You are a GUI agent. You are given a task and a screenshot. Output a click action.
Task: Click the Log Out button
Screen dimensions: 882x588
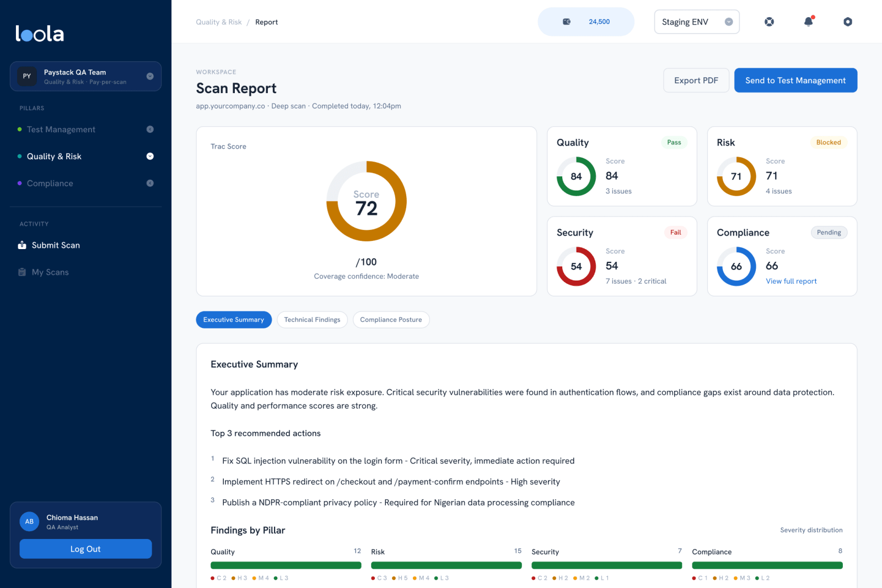[x=85, y=549]
